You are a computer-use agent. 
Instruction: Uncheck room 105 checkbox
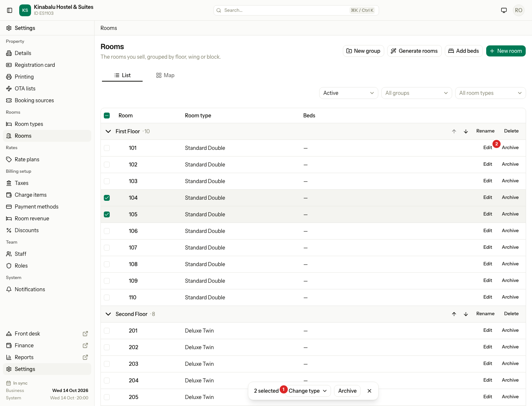tap(107, 214)
